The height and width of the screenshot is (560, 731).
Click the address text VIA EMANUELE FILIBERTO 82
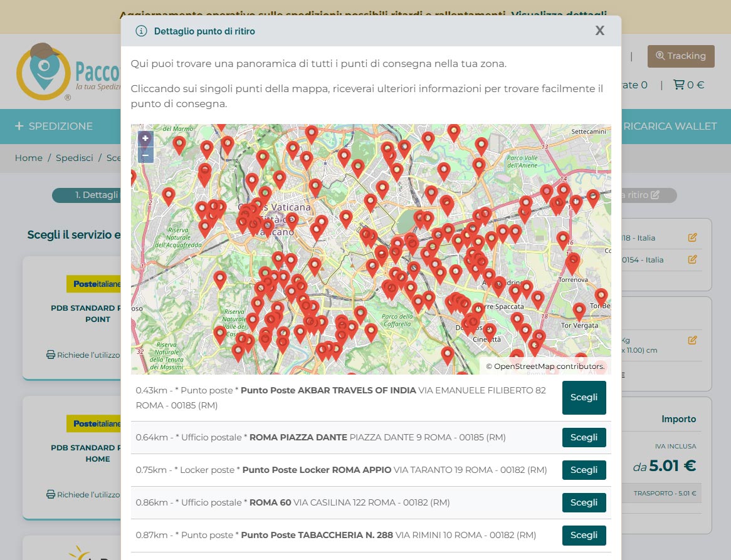[x=482, y=390]
